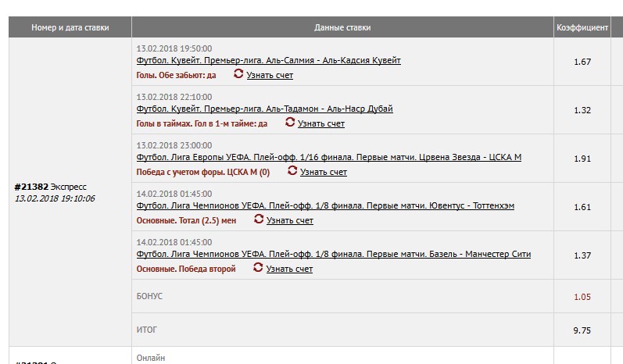This screenshot has width=623, height=364.
Task: Click the 'Номер и дата ставки' column header
Action: [x=70, y=27]
